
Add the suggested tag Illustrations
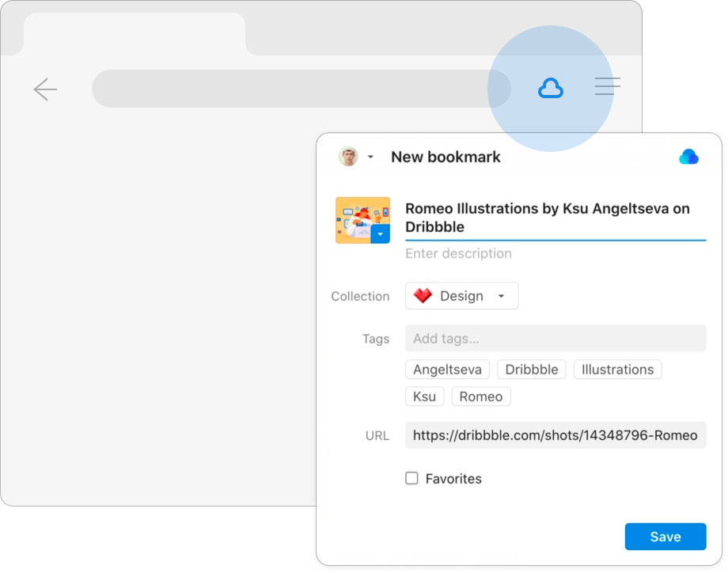(617, 370)
